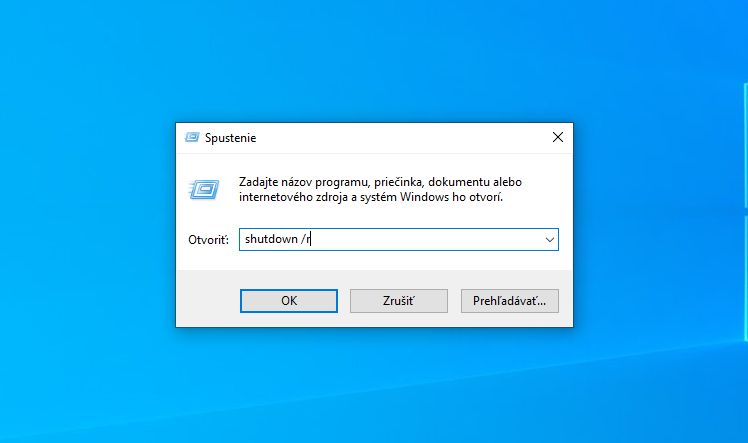Open file browser via Prehľadávať button
748x443 pixels.
point(509,301)
